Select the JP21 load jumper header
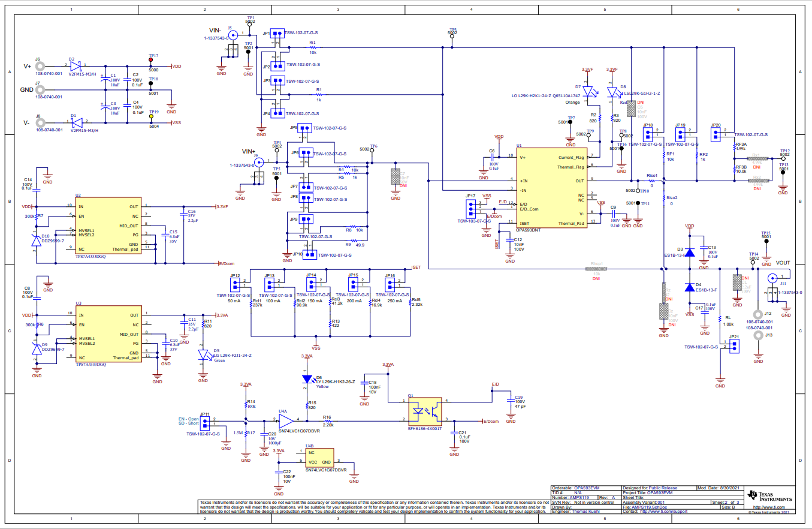The width and height of the screenshot is (812, 529). point(734,347)
